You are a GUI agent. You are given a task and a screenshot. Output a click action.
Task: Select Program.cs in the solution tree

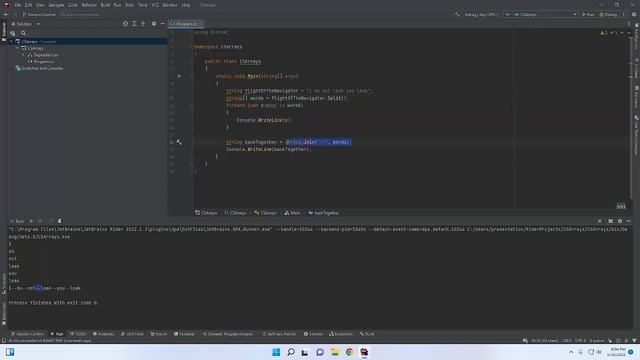[x=41, y=62]
